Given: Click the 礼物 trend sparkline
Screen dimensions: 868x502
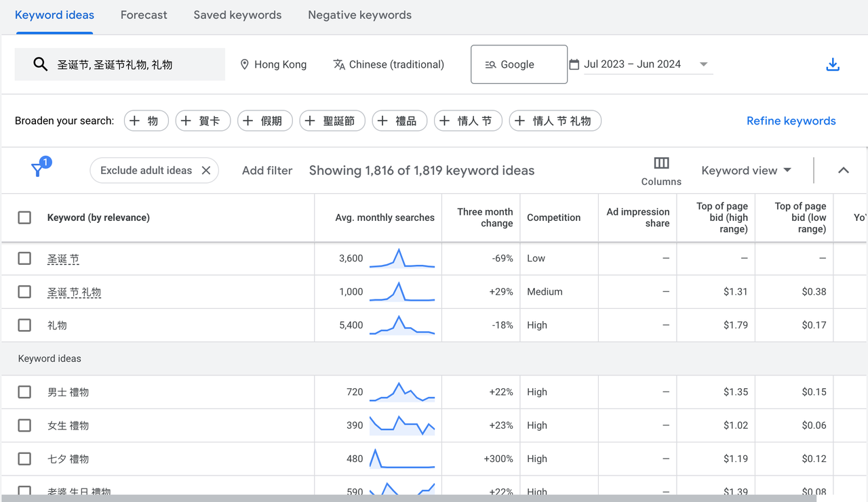Looking at the screenshot, I should coord(402,325).
